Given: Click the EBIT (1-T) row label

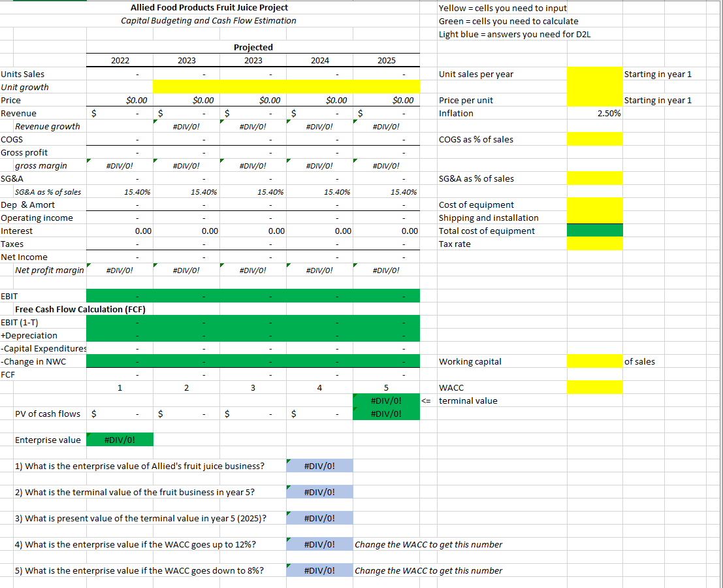Looking at the screenshot, I should click(20, 322).
